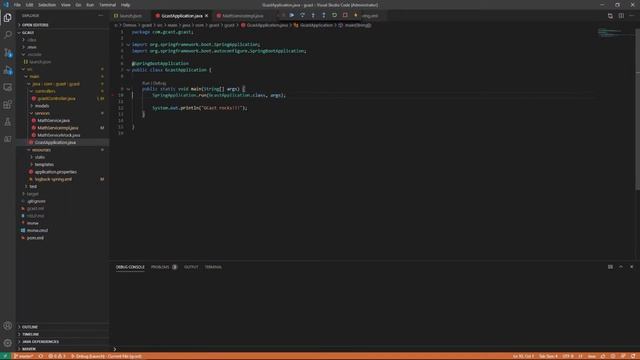
Task: Open the Explorer view in activity bar
Action: coord(8,18)
